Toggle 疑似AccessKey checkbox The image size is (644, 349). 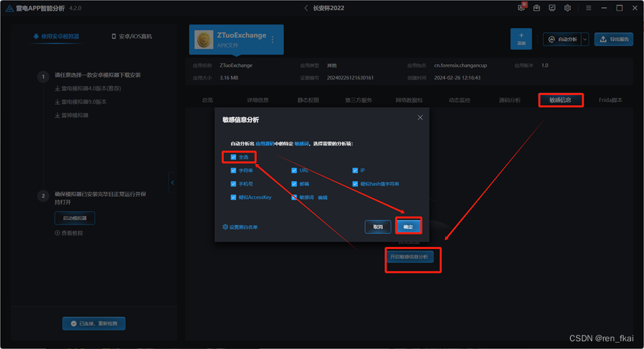(x=233, y=198)
